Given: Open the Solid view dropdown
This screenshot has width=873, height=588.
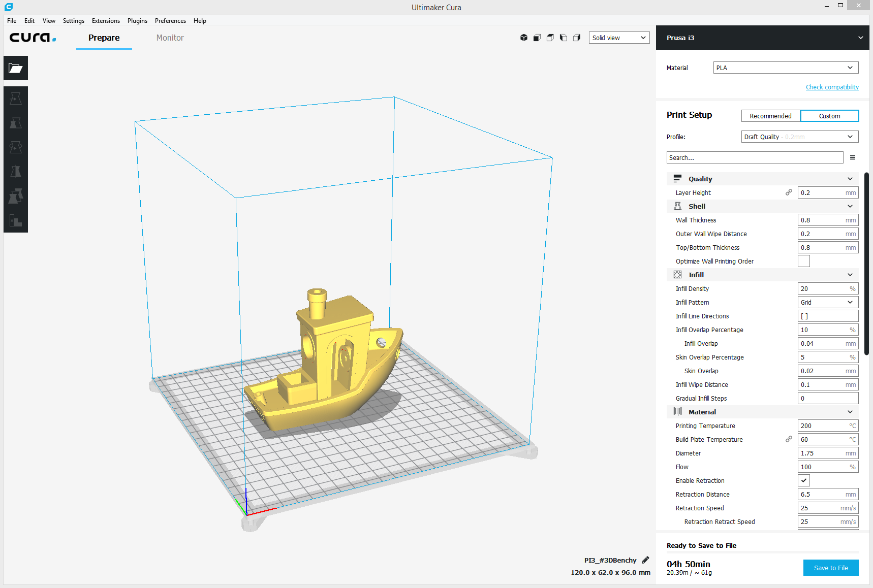Looking at the screenshot, I should (619, 38).
